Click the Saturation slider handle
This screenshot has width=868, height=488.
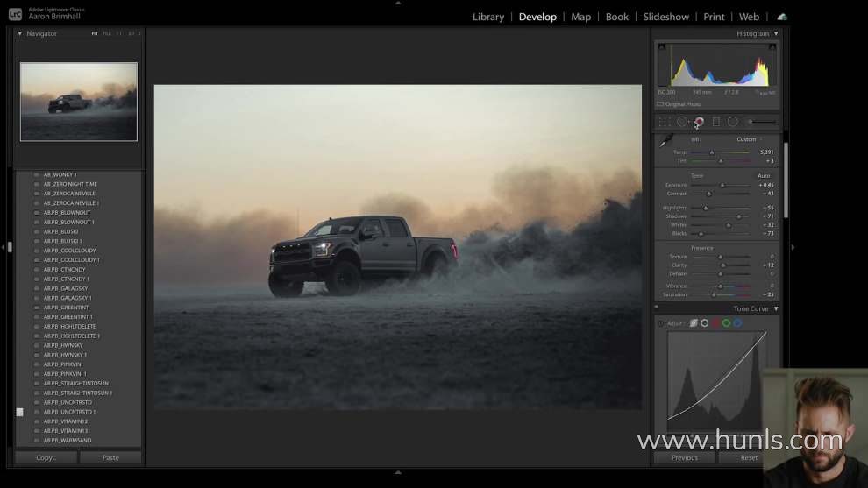(714, 295)
